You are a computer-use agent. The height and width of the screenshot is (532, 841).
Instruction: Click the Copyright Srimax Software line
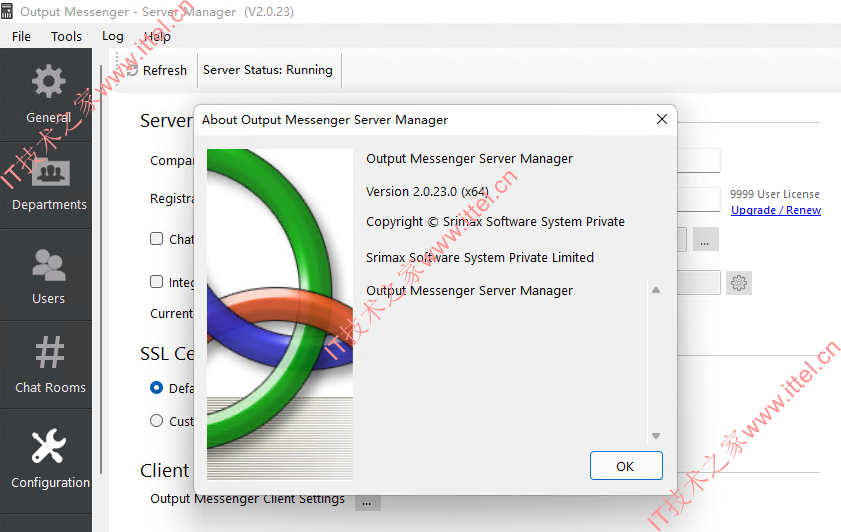495,221
